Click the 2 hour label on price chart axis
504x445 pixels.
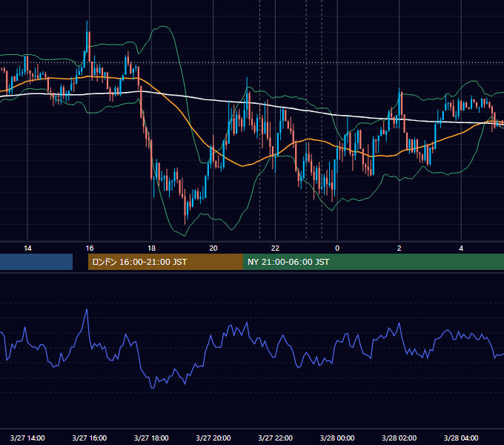pyautogui.click(x=399, y=248)
